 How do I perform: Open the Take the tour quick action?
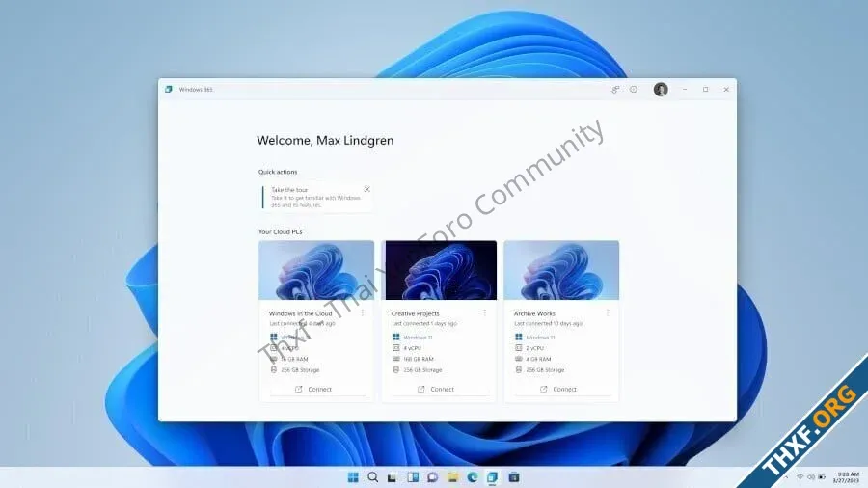tap(316, 197)
